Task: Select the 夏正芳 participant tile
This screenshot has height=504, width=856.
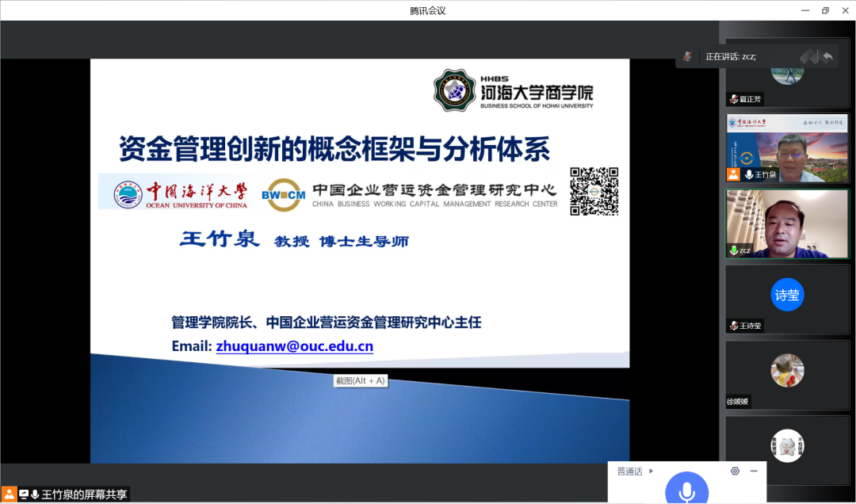Action: click(787, 73)
